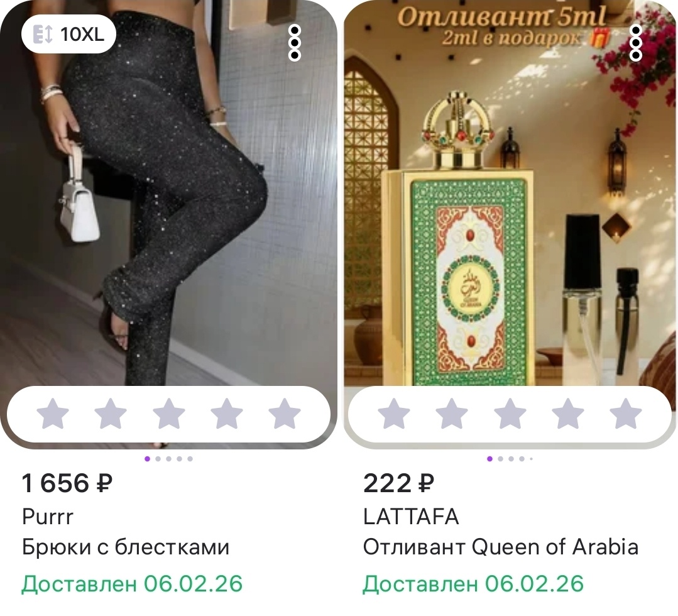Open Отливант Queen of Arabia product title
Screen dimensions: 678x616
(x=501, y=547)
